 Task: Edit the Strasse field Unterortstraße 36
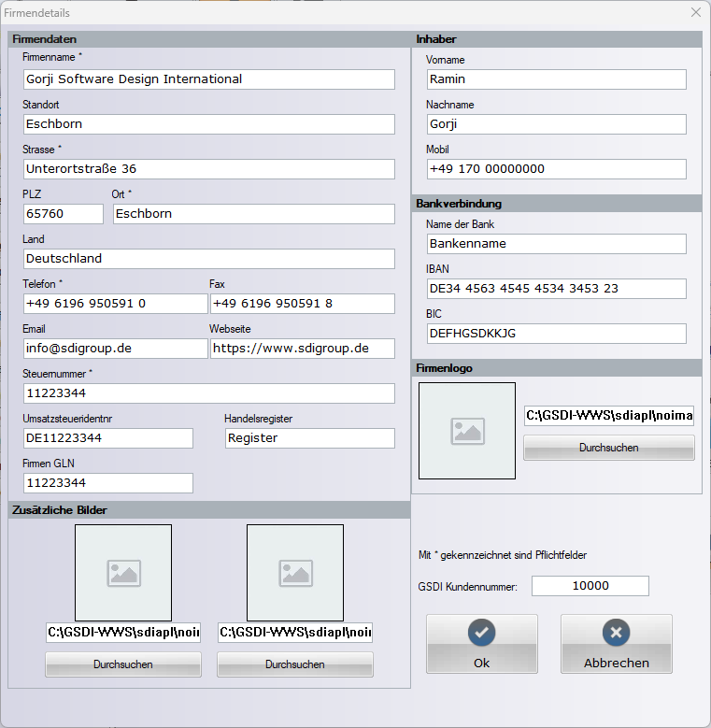pyautogui.click(x=209, y=169)
